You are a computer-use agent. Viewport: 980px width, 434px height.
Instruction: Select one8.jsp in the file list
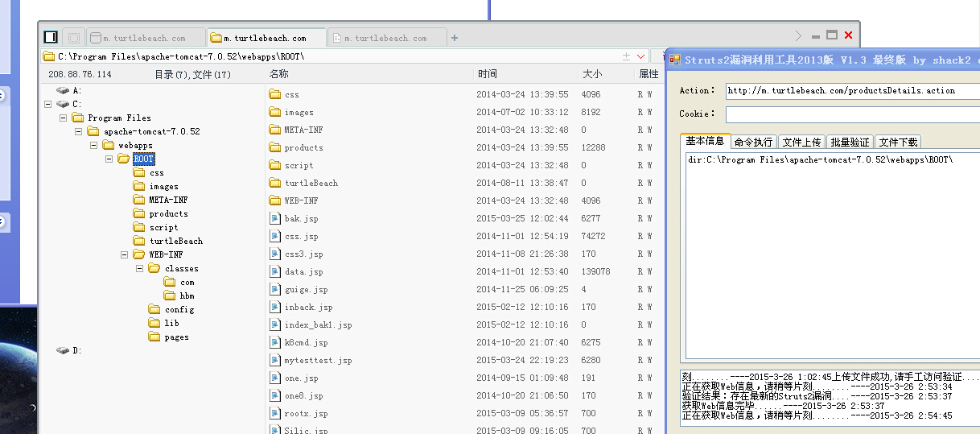pyautogui.click(x=303, y=395)
